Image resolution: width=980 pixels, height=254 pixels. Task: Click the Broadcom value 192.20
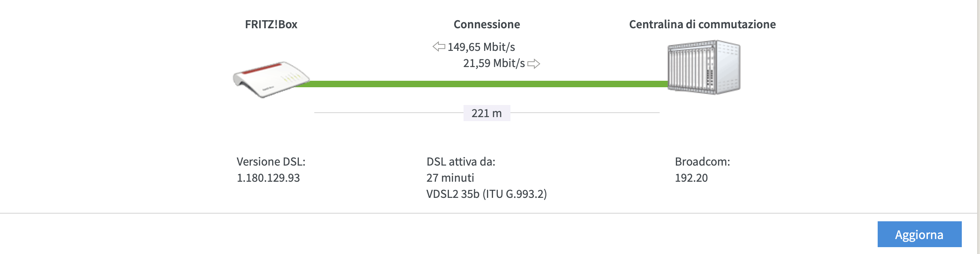pos(691,178)
